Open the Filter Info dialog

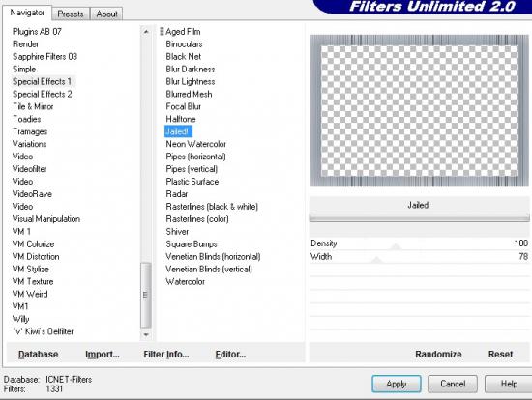pyautogui.click(x=166, y=355)
